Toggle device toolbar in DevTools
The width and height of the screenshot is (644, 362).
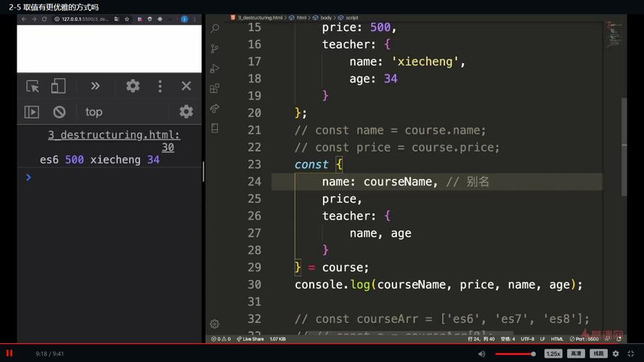58,86
